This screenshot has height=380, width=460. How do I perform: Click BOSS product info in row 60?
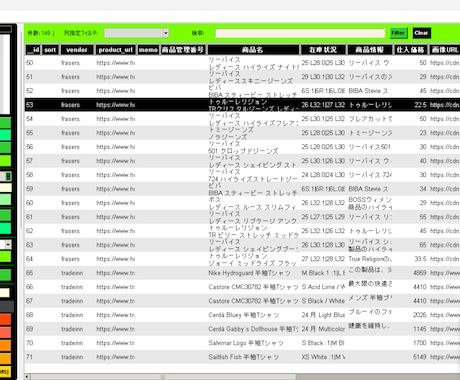coord(370,203)
